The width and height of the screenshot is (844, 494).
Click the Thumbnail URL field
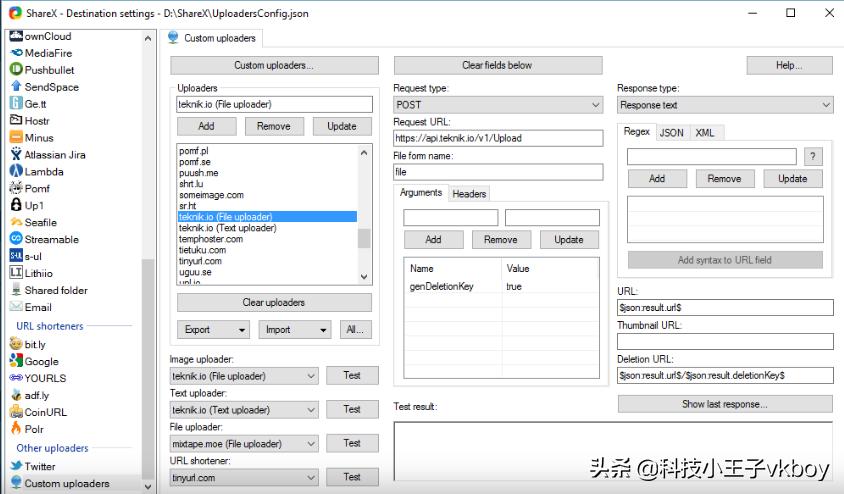(725, 342)
